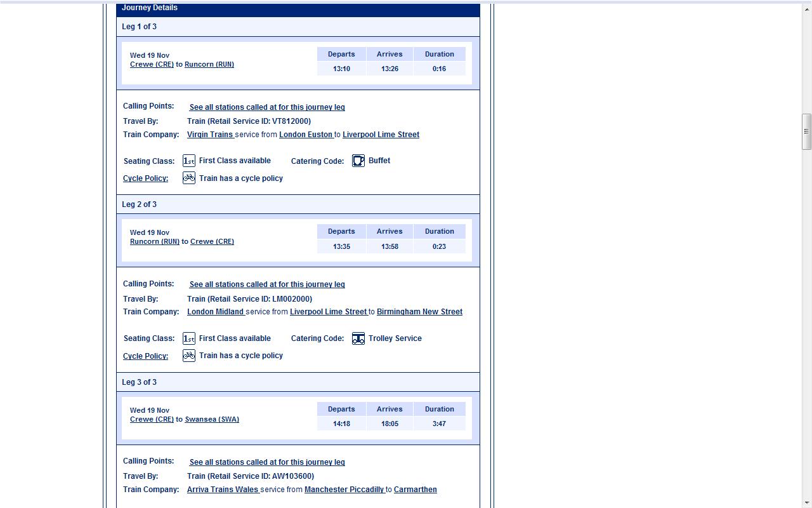Open Birmingham New Street link

coord(419,312)
